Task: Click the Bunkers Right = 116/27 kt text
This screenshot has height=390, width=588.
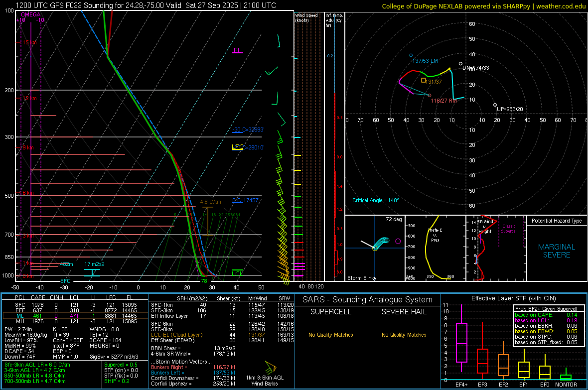Action: 193,367
